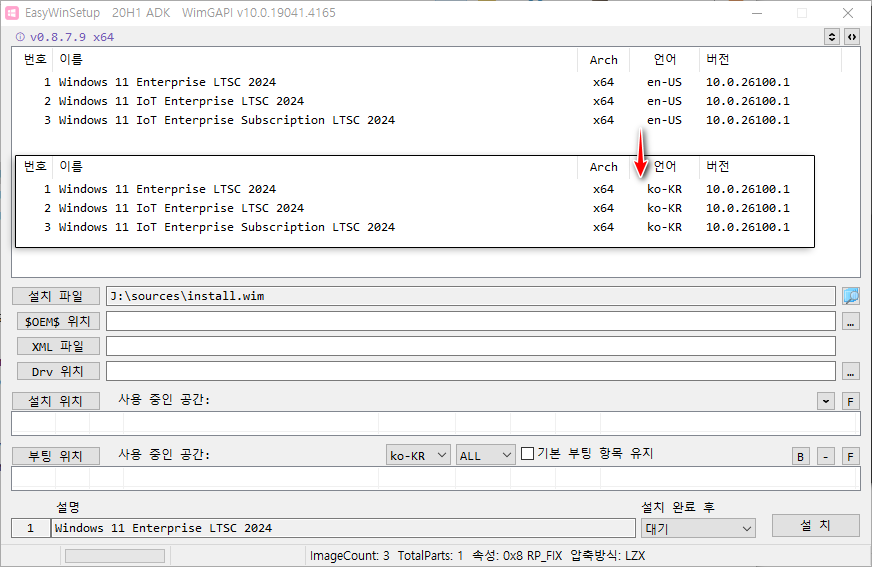Viewport: 872px width, 567px height.
Task: Click the description field Windows 11 Enterprise LTSC 2024
Action: pos(343,528)
